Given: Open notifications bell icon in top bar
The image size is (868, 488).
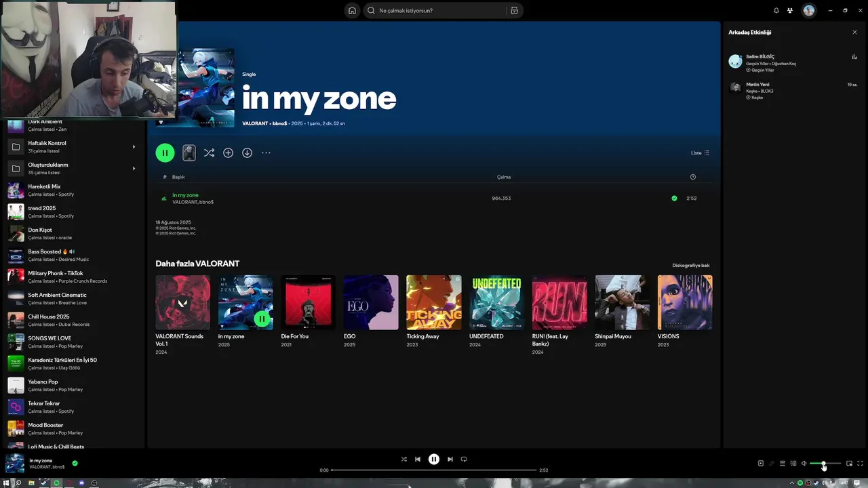Looking at the screenshot, I should 776,10.
